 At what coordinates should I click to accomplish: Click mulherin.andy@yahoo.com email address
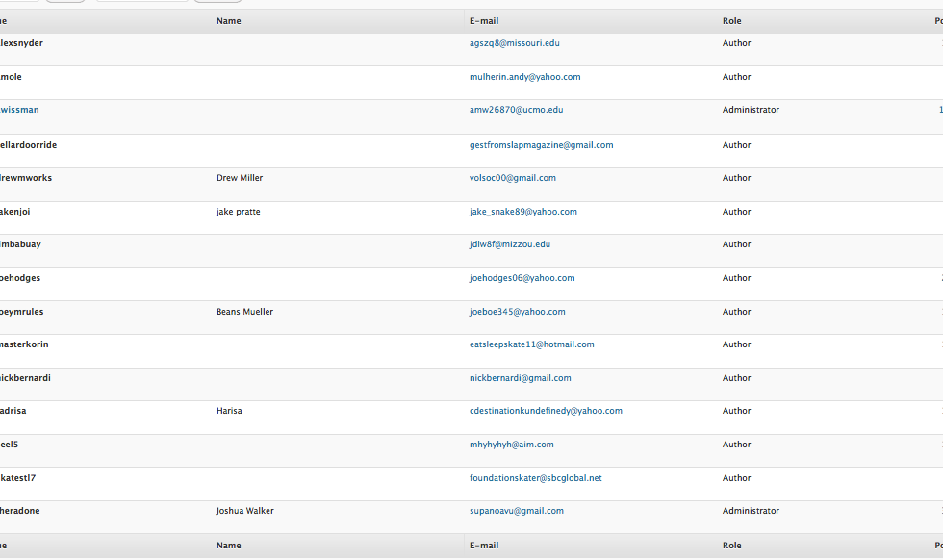coord(524,77)
